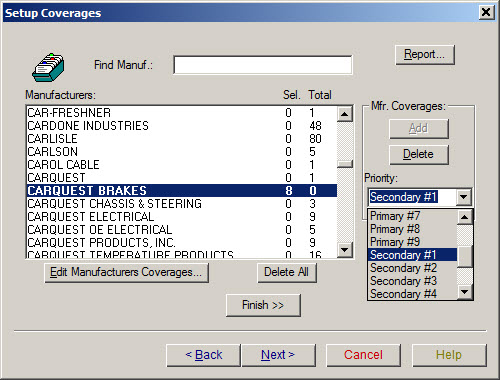The width and height of the screenshot is (500, 380).
Task: Open Edit Manufacturers Coverages dialog
Action: pos(126,272)
